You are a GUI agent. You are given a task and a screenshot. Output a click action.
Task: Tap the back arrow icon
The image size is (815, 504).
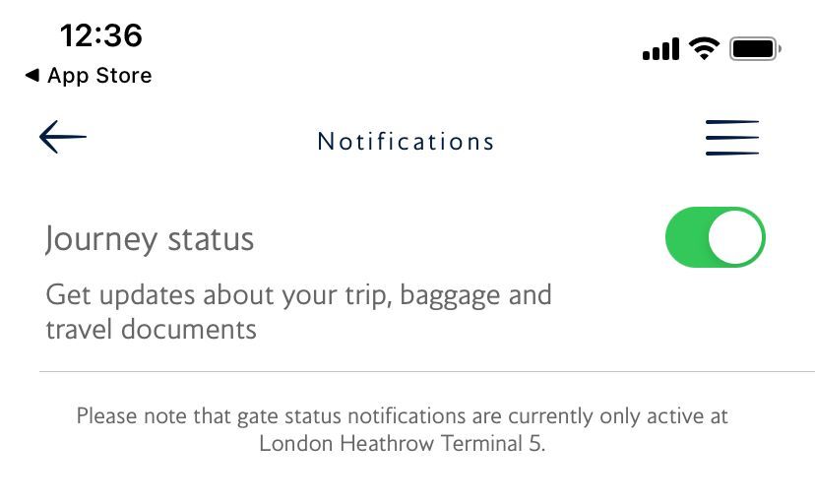(63, 138)
